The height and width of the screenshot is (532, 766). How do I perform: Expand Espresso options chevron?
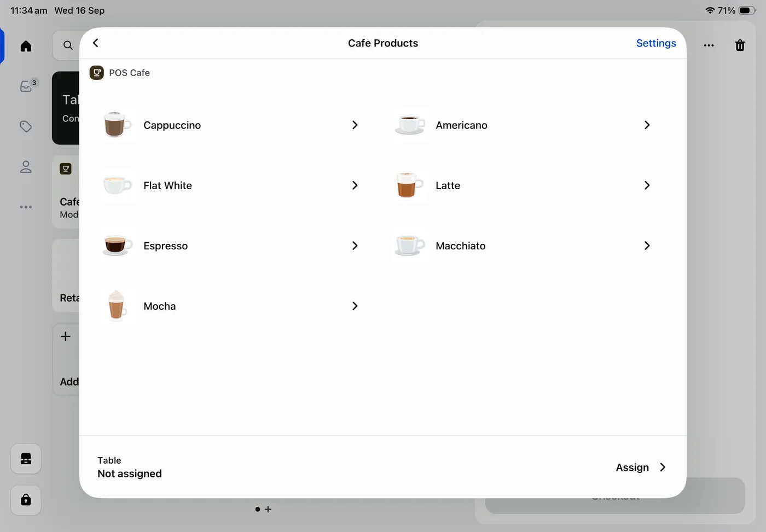coord(355,245)
